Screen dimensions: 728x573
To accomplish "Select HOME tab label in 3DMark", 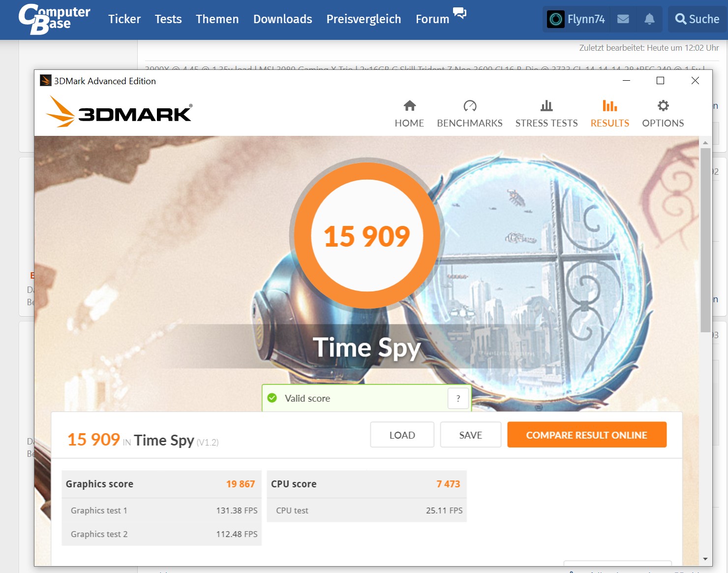I will pos(409,123).
